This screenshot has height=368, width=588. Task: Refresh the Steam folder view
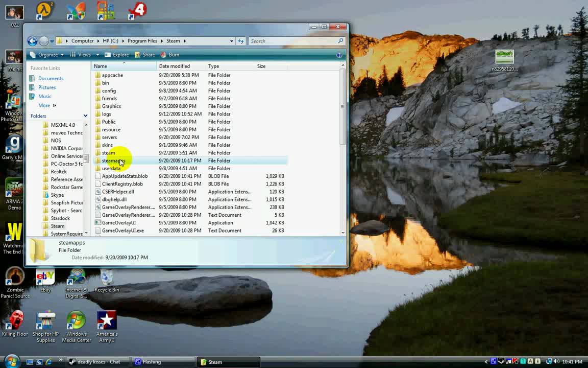coord(241,41)
